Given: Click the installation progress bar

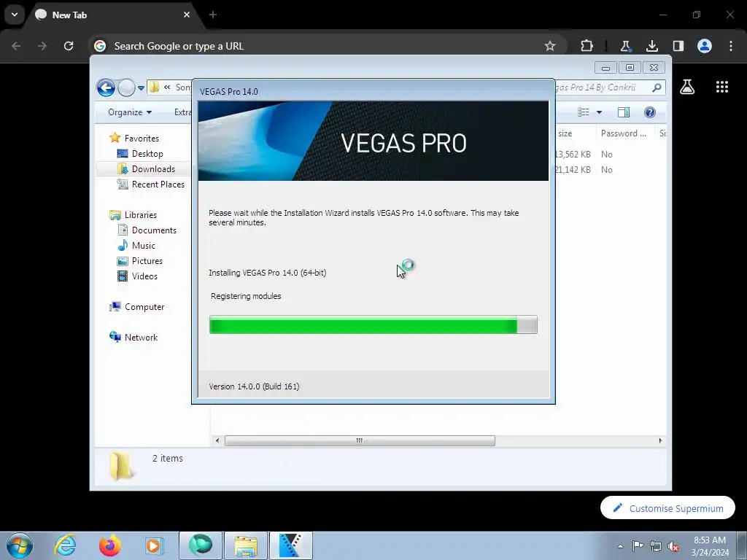Looking at the screenshot, I should click(x=373, y=324).
